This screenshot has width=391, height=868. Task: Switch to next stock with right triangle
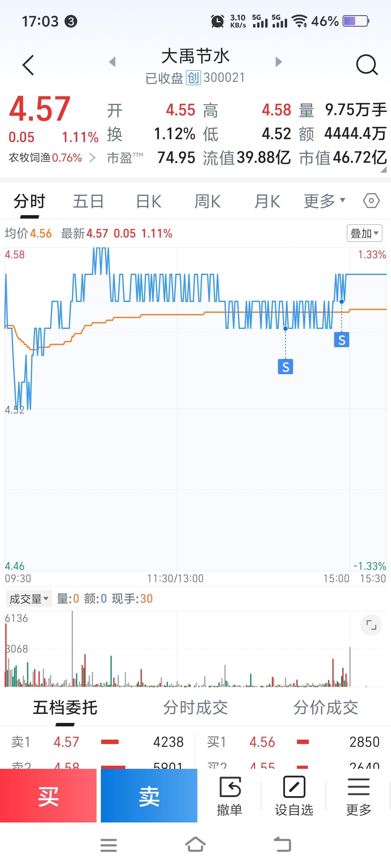point(278,62)
